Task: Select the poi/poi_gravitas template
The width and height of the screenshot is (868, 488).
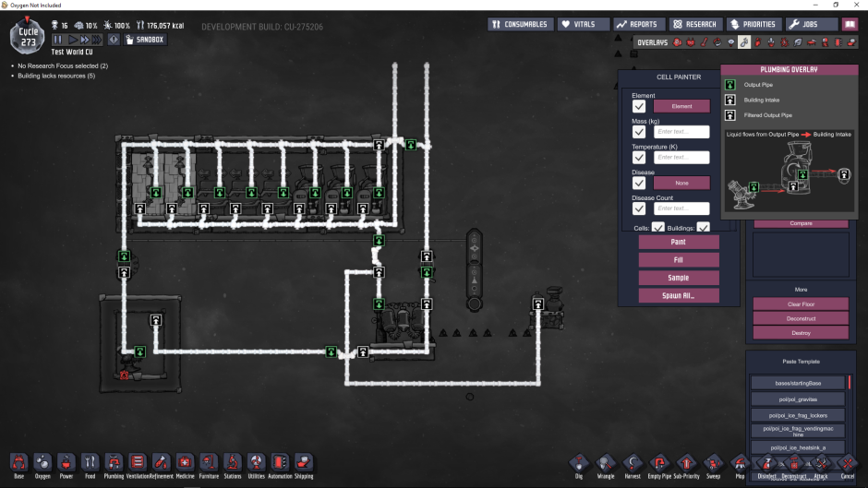Action: click(798, 399)
